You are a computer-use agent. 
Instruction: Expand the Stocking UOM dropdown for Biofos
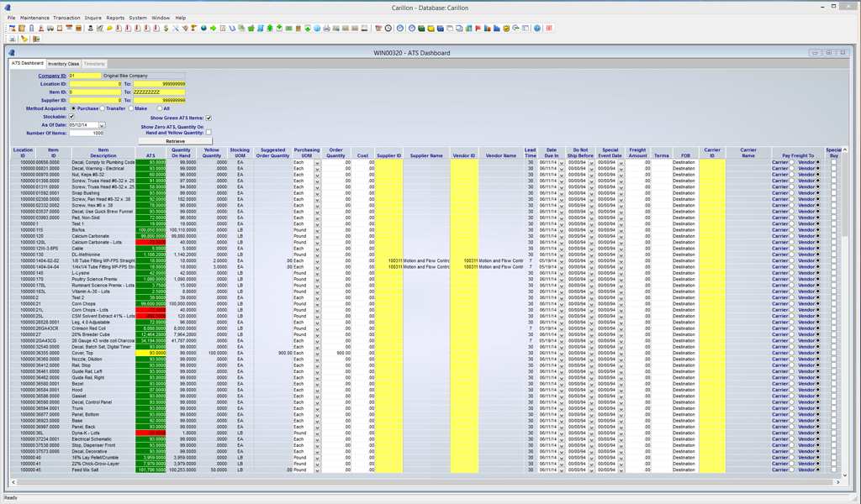316,228
